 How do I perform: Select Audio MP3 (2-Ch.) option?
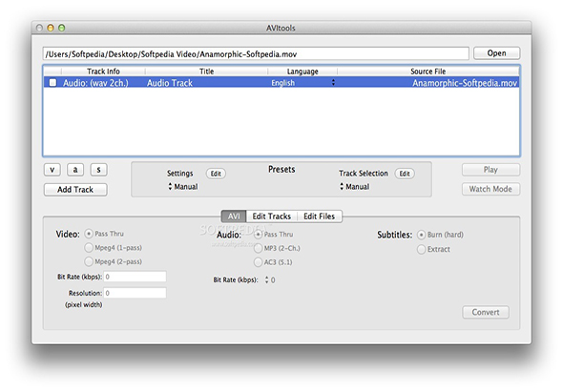(x=259, y=248)
